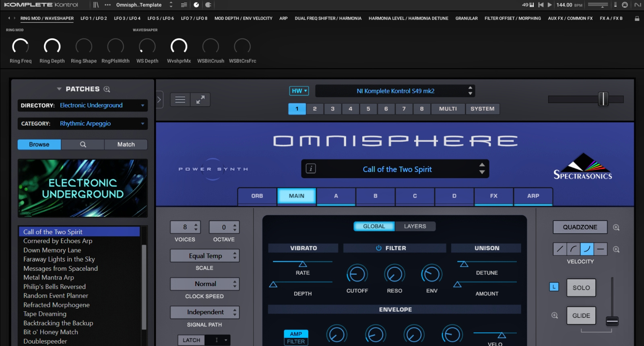Open the Normal clock speed dropdown
The height and width of the screenshot is (346, 644).
coord(205,284)
